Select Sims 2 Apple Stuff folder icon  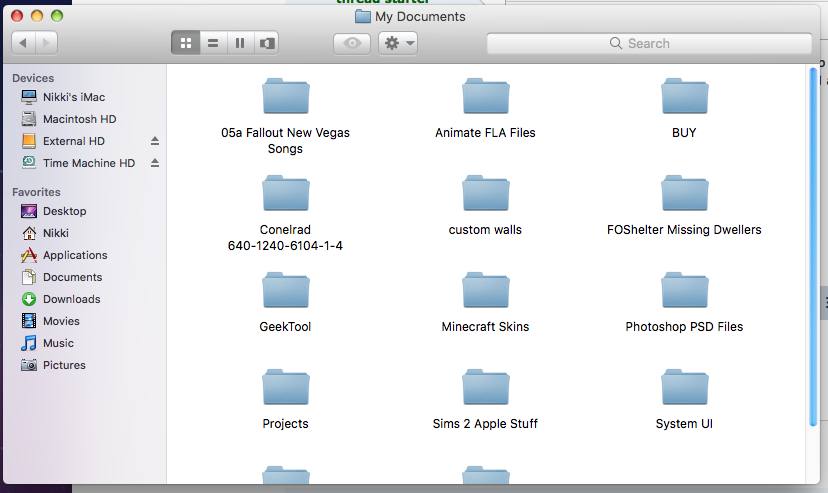tap(485, 387)
